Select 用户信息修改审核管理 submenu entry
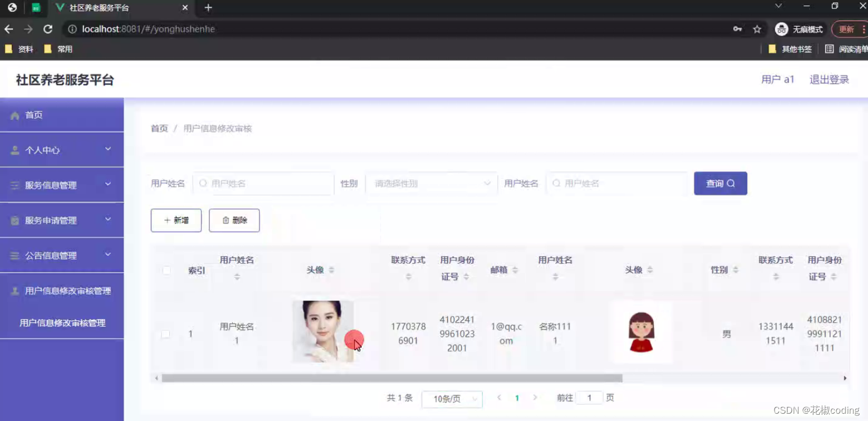This screenshot has width=868, height=421. tap(62, 323)
